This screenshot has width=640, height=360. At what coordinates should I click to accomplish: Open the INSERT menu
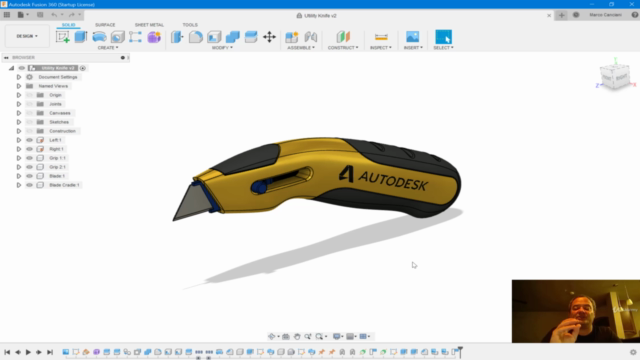point(413,48)
